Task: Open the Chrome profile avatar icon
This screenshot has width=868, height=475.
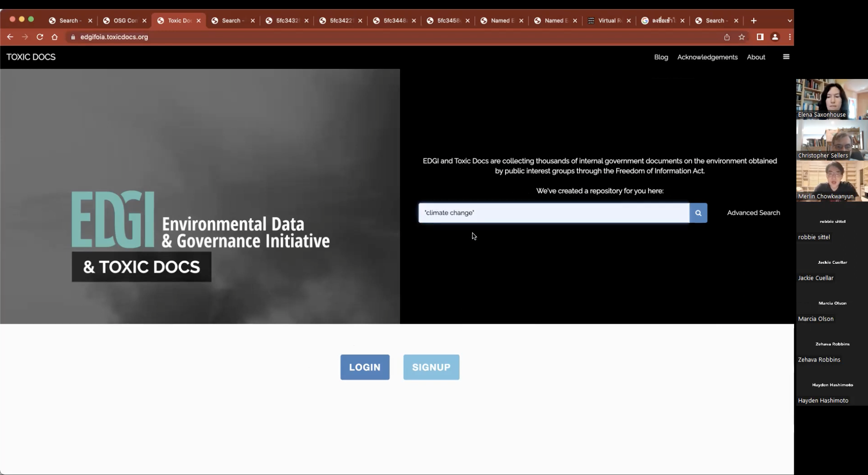Action: [x=775, y=37]
